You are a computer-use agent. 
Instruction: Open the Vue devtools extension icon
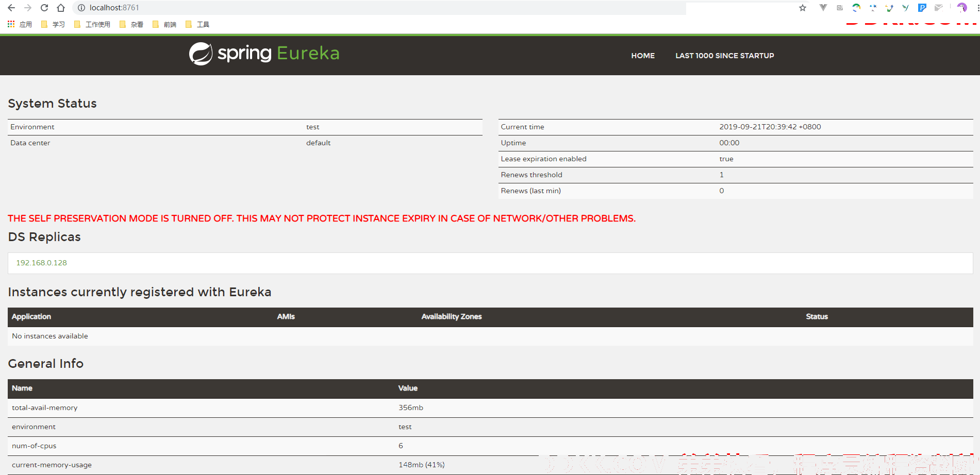(x=823, y=8)
